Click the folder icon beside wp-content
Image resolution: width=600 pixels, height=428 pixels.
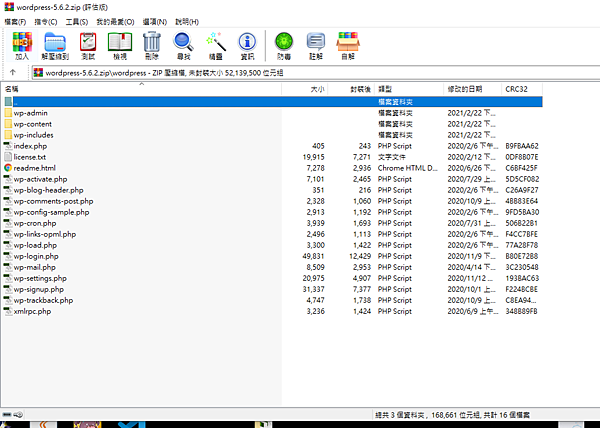point(8,124)
